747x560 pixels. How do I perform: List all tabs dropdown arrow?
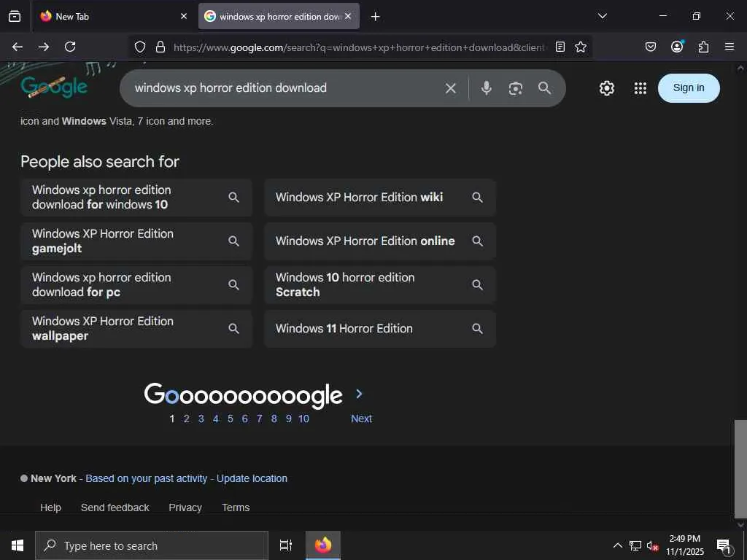tap(602, 16)
